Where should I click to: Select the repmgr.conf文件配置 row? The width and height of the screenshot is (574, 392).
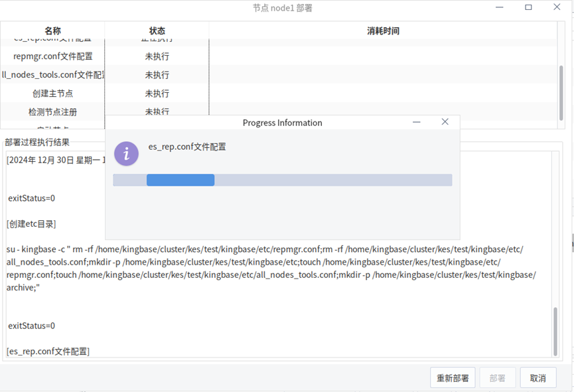click(52, 56)
